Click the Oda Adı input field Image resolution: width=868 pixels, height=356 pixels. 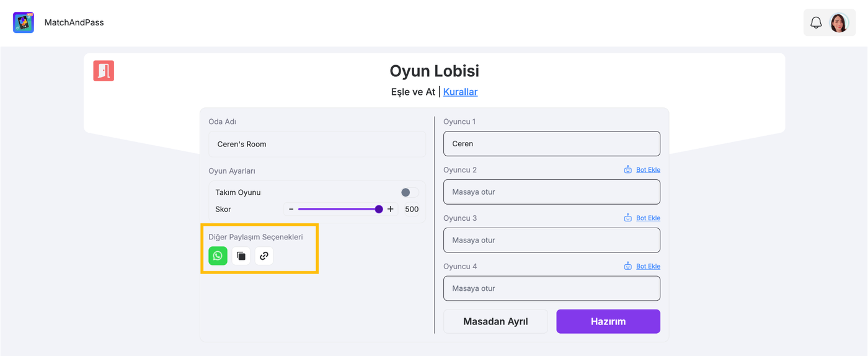(x=317, y=144)
